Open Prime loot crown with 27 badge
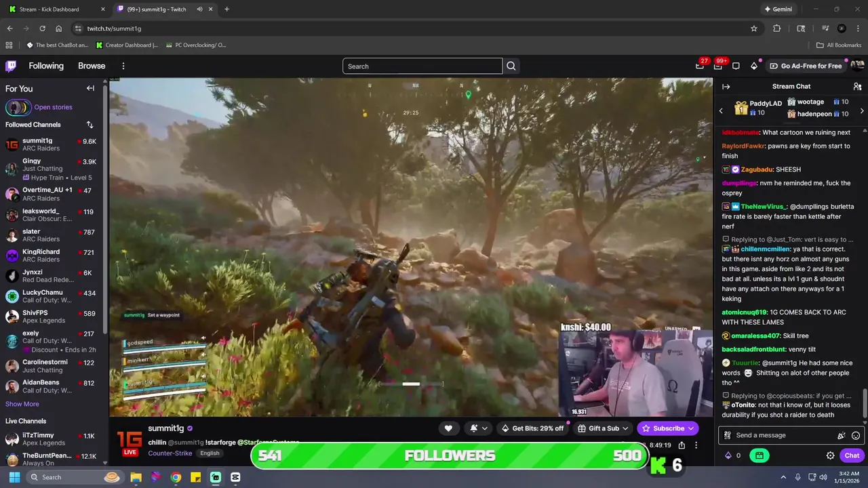 point(700,66)
